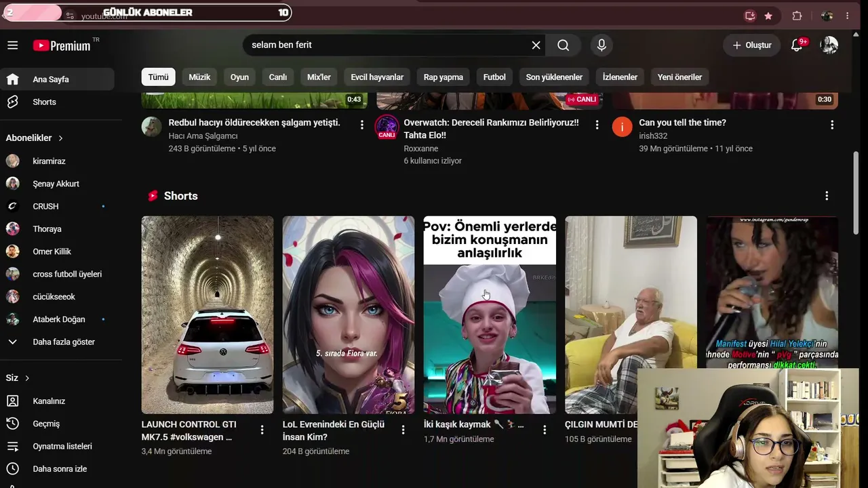
Task: Select the Müzik filter chip
Action: pos(199,77)
